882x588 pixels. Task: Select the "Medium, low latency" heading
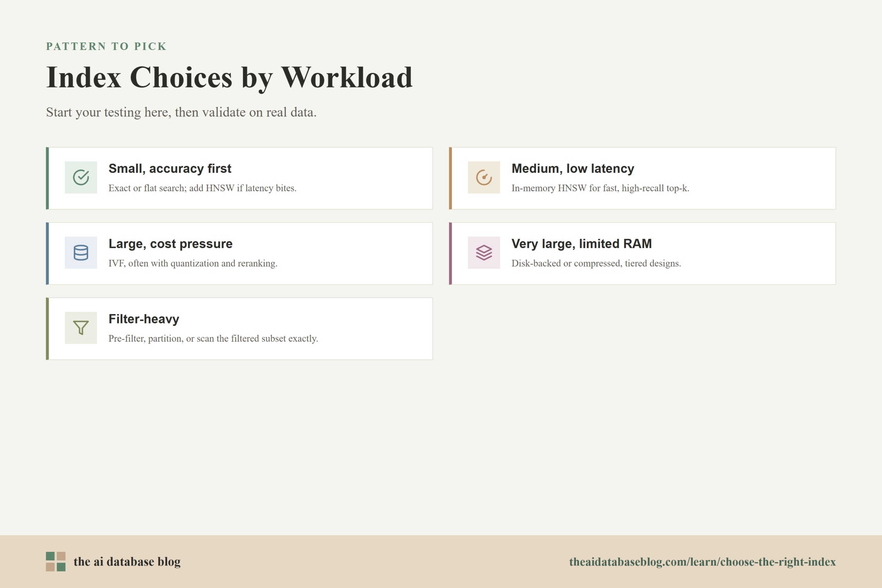573,169
